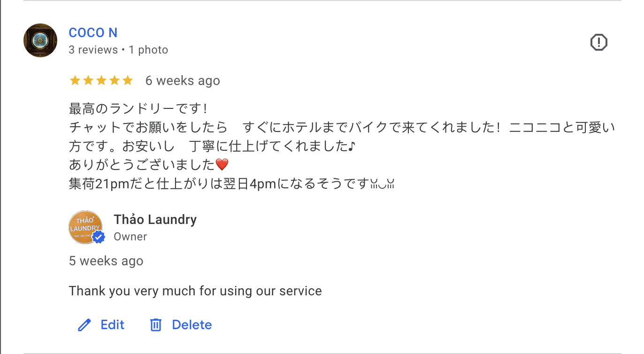
Task: Select the Owner label under Thảo Laundry
Action: [x=130, y=237]
